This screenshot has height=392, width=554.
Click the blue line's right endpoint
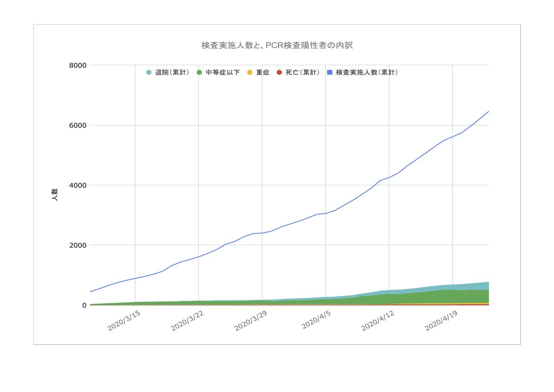click(488, 112)
